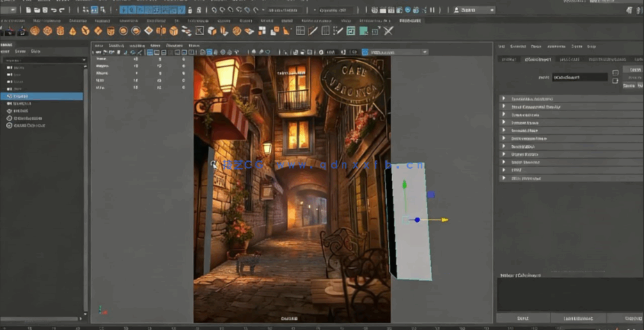
Task: Click the Select button below the Attribute Editor
Action: coord(522,318)
